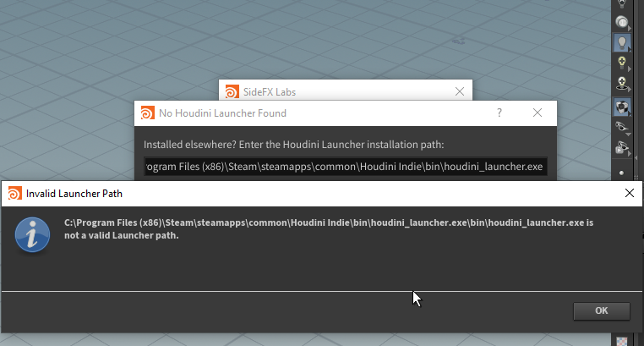Toggle the display materials checkered cube icon
The image size is (644, 346).
coord(622,107)
